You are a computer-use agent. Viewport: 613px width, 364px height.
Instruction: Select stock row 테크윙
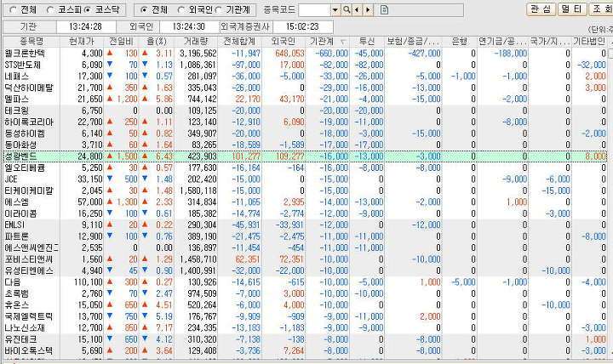[305, 111]
